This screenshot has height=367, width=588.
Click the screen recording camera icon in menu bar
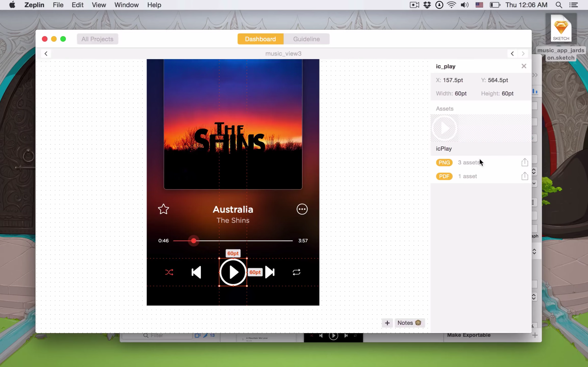414,5
